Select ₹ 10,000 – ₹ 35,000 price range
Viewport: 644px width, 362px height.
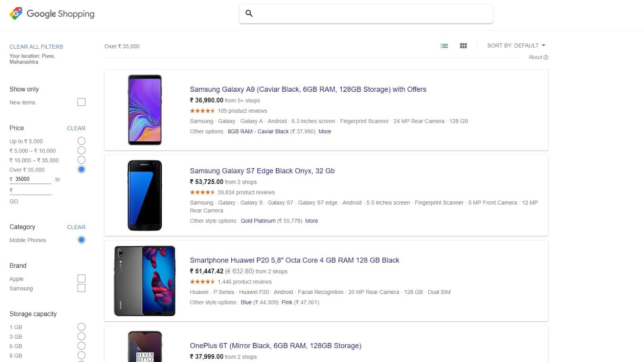(x=81, y=160)
